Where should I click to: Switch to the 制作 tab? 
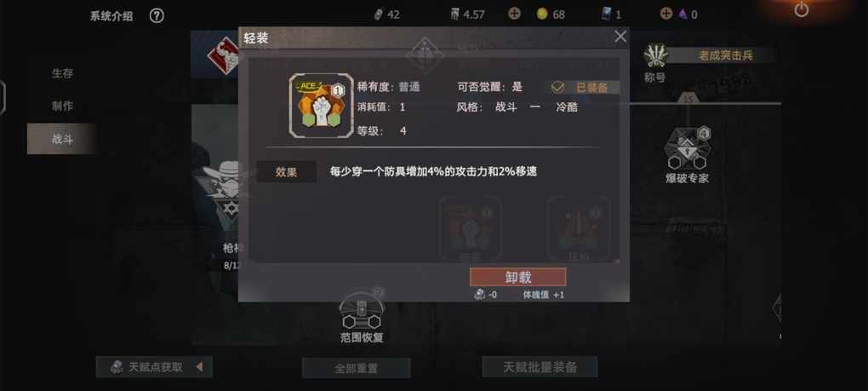62,106
